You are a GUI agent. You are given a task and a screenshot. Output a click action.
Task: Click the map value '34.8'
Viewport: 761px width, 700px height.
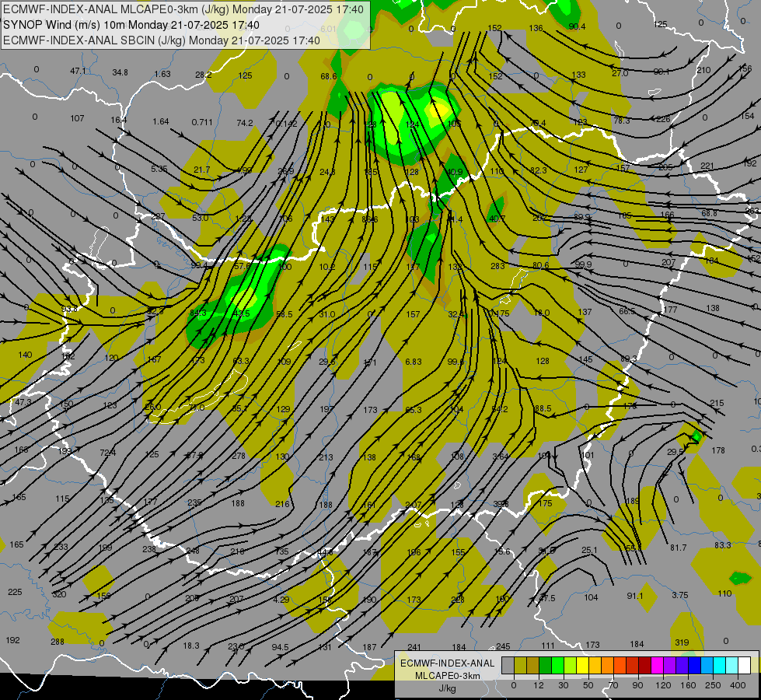(x=120, y=72)
